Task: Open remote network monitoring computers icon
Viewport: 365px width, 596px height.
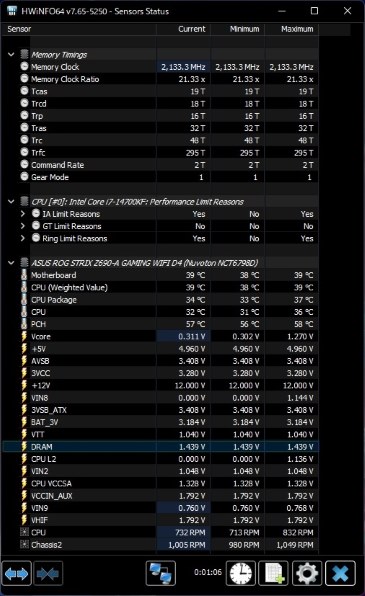Action: coord(160,574)
